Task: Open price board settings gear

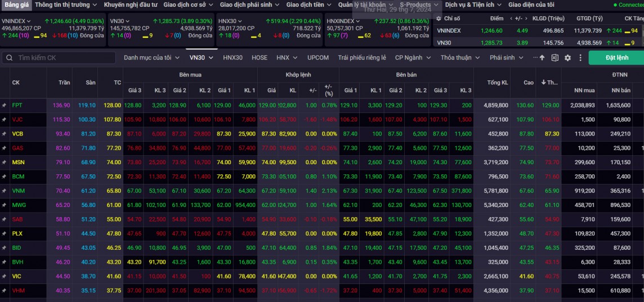Action: coord(567,58)
